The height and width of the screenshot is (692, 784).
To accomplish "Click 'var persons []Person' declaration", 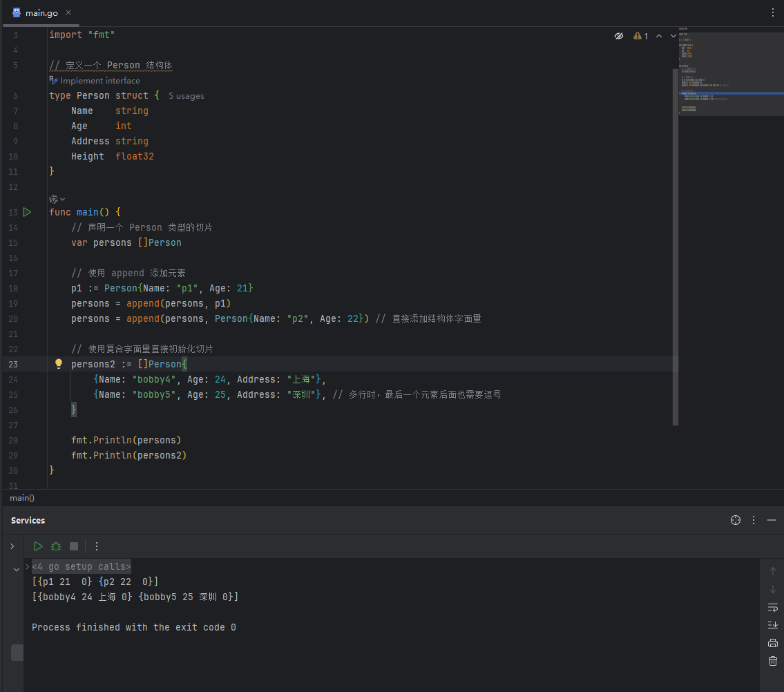I will click(126, 242).
